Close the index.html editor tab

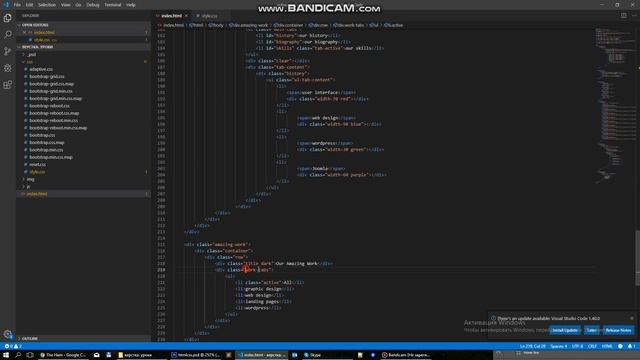coord(187,16)
